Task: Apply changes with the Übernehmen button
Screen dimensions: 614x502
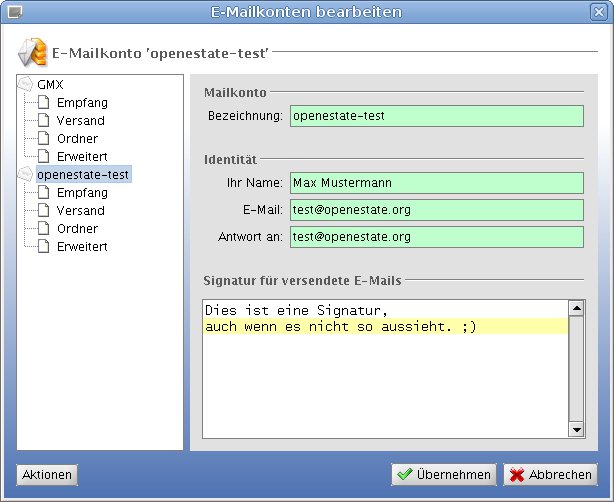Action: tap(443, 475)
